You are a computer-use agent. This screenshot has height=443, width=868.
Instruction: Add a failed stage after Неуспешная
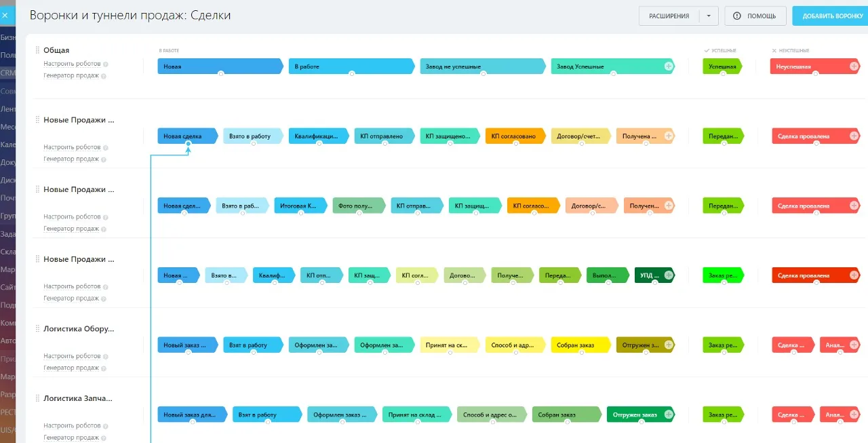854,66
